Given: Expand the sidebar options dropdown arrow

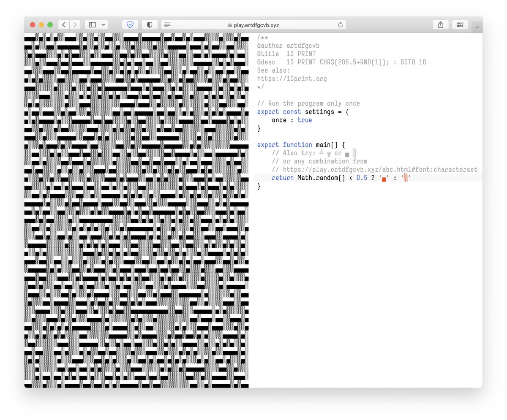Looking at the screenshot, I should 104,25.
